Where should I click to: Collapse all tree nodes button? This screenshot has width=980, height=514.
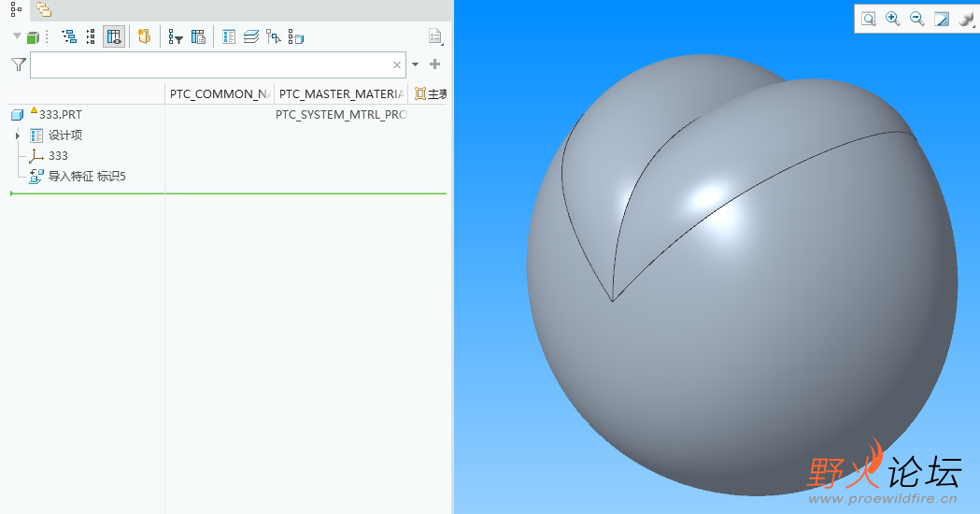coord(91,36)
